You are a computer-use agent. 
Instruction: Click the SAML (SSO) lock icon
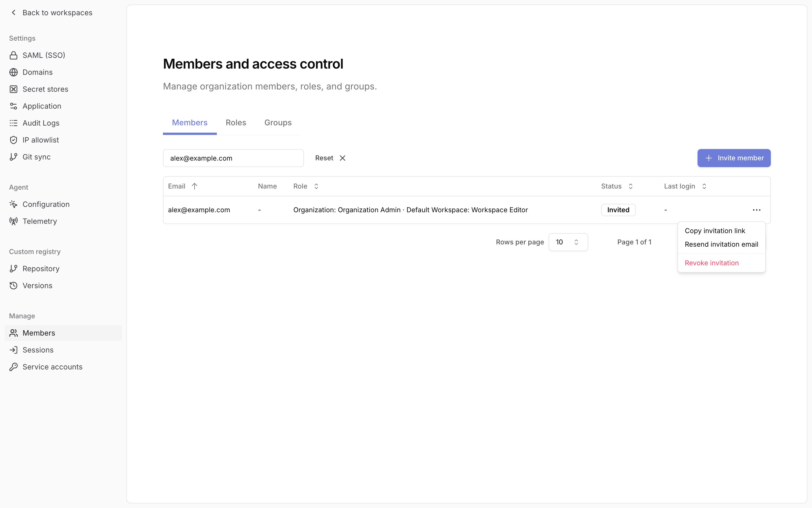(x=14, y=55)
